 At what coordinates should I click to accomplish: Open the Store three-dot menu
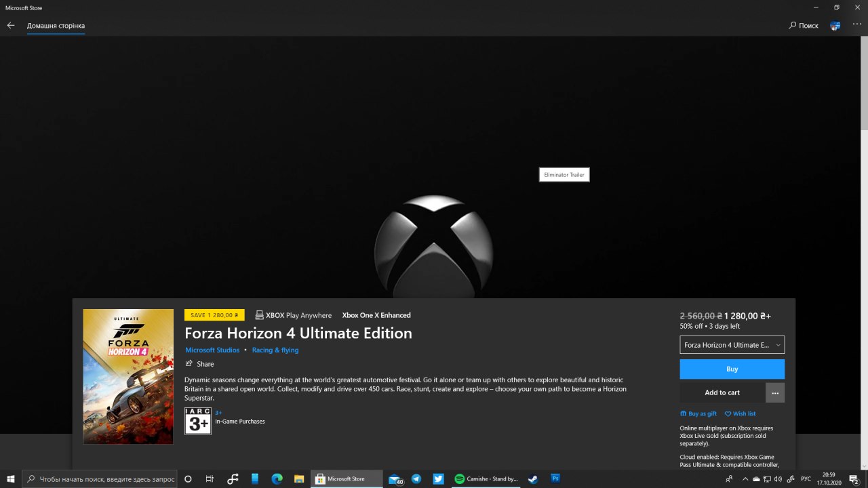coord(856,24)
